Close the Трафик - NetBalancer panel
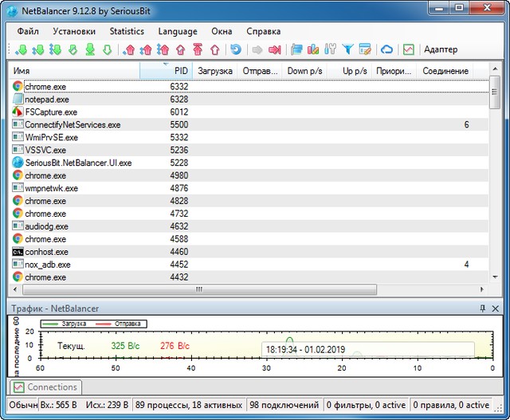 [495, 308]
